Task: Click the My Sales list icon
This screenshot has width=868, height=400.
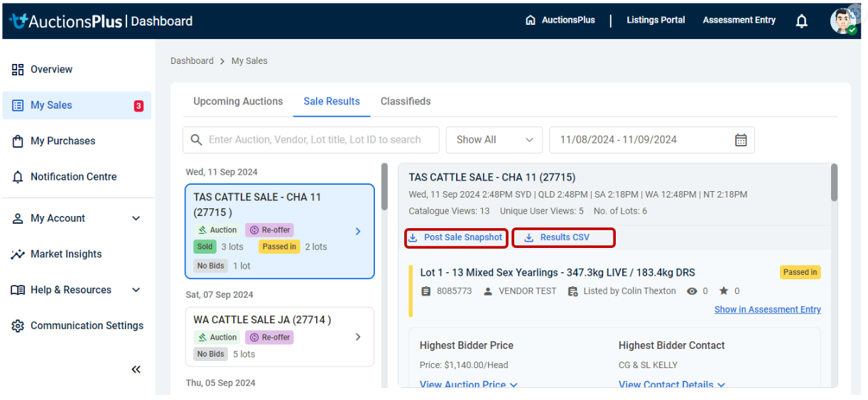Action: pyautogui.click(x=18, y=105)
